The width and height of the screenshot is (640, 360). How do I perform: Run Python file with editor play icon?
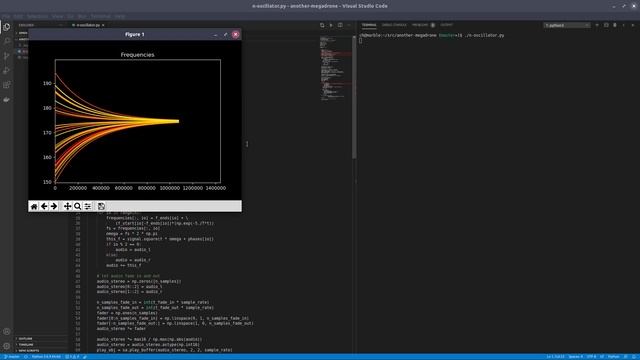click(331, 25)
